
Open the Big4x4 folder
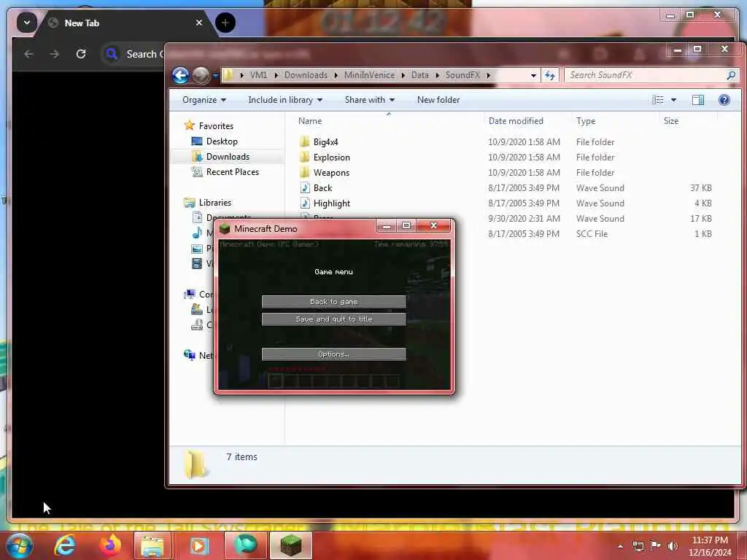pos(325,142)
